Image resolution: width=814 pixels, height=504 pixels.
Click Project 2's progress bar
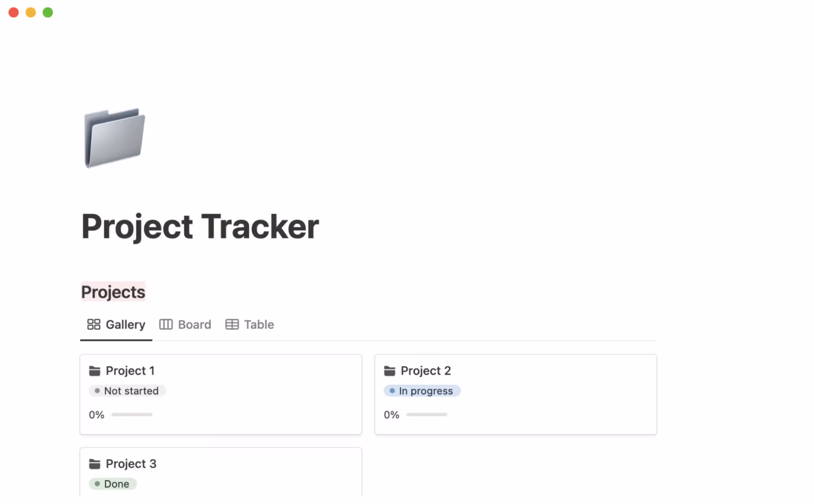[x=427, y=414]
